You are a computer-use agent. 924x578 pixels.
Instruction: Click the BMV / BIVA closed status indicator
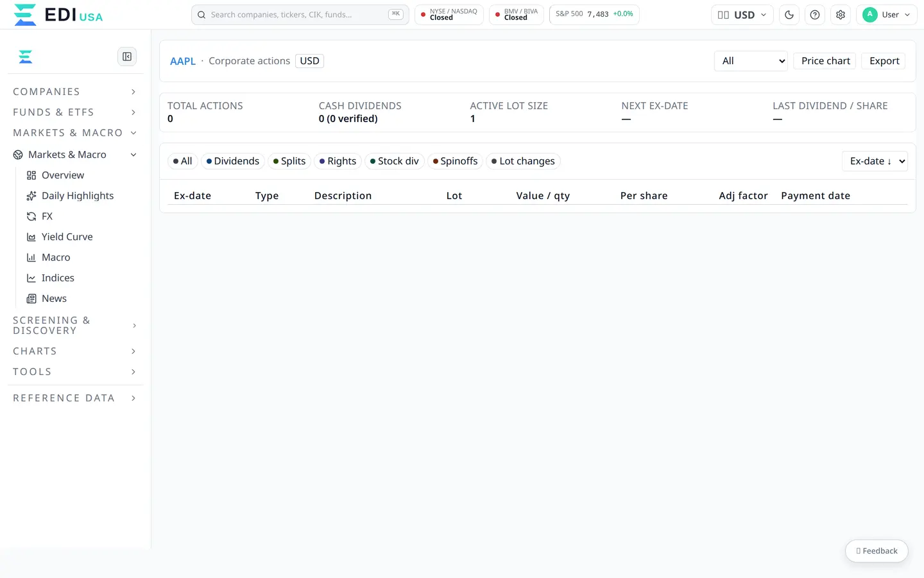click(x=517, y=15)
